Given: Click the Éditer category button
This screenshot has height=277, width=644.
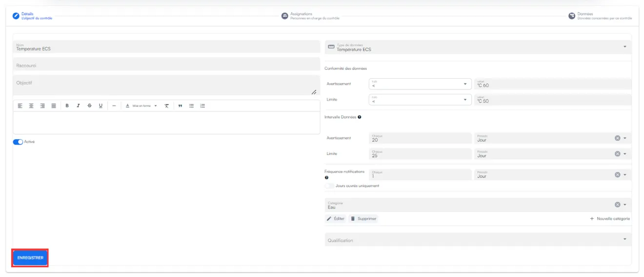Looking at the screenshot, I should tap(335, 219).
